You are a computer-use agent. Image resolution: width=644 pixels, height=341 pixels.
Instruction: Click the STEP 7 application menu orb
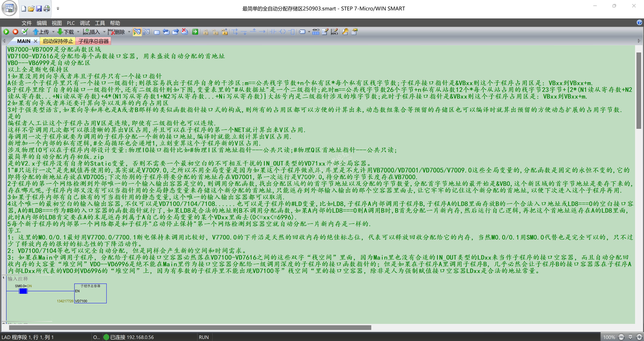[9, 8]
